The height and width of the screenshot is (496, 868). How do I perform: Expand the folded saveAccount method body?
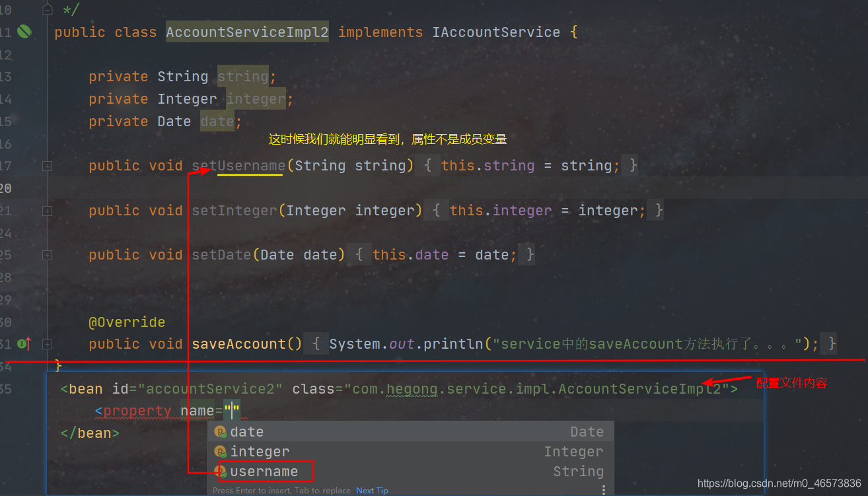47,344
